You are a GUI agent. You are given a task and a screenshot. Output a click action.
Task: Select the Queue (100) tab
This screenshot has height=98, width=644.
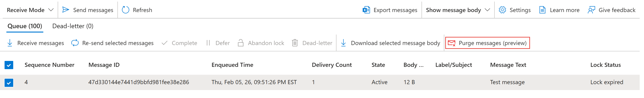25,26
